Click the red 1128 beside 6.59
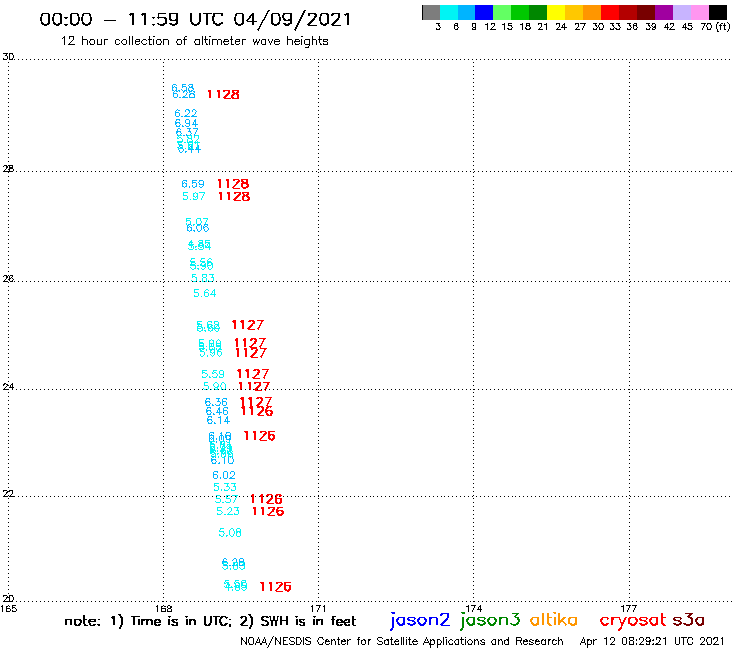740x650 pixels. (233, 184)
